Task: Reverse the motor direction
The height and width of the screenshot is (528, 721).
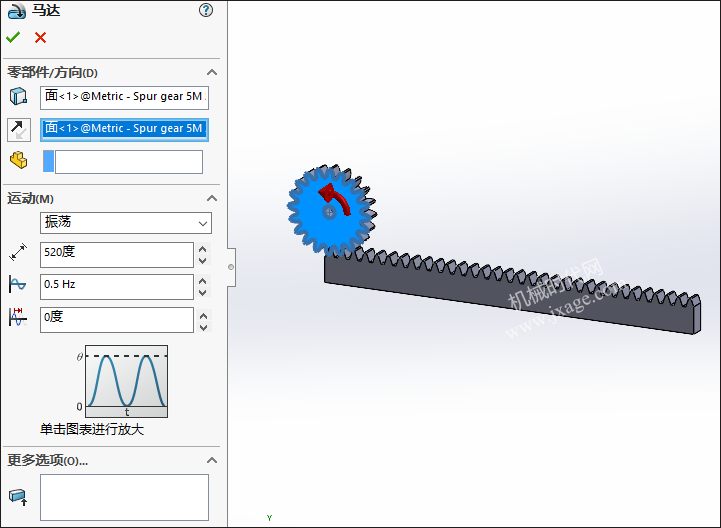Action: [19, 130]
